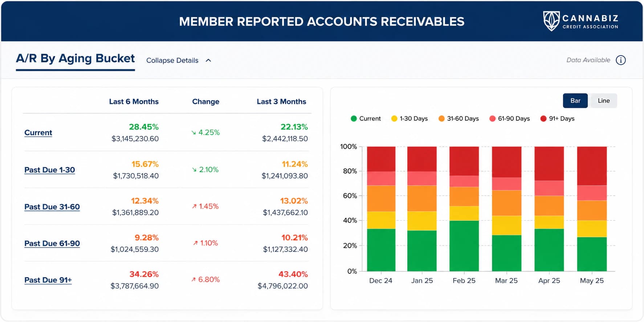
Task: Click the $2,442,118.50 amount
Action: (x=285, y=139)
